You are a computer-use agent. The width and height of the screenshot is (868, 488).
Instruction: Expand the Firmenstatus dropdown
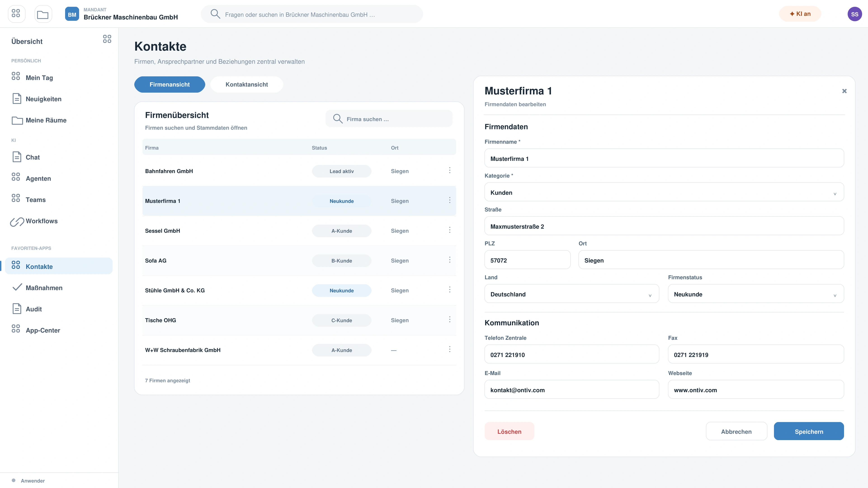(x=756, y=294)
